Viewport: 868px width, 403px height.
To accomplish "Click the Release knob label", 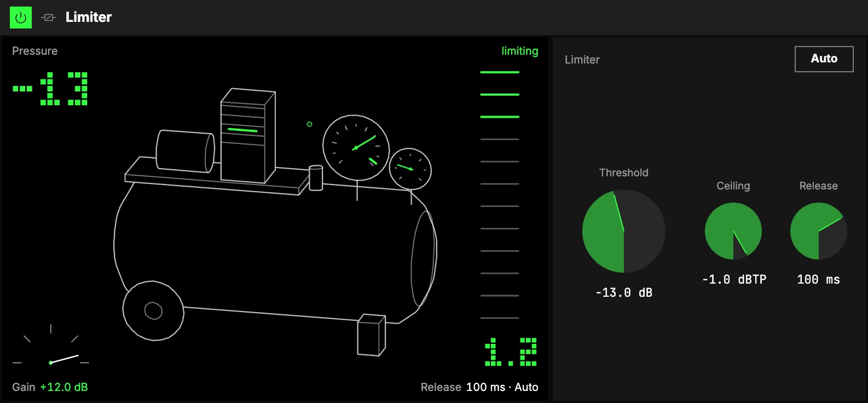I will click(819, 186).
